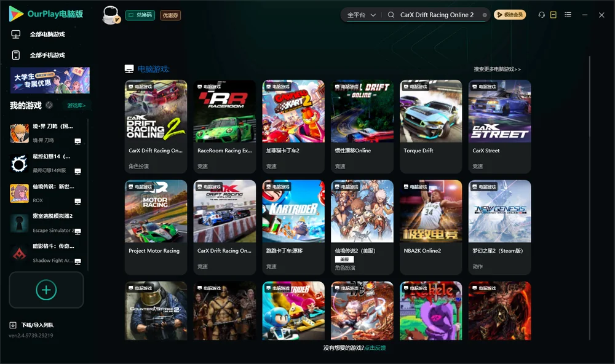Open 仙境传说2 (美服) game card

tap(362, 227)
